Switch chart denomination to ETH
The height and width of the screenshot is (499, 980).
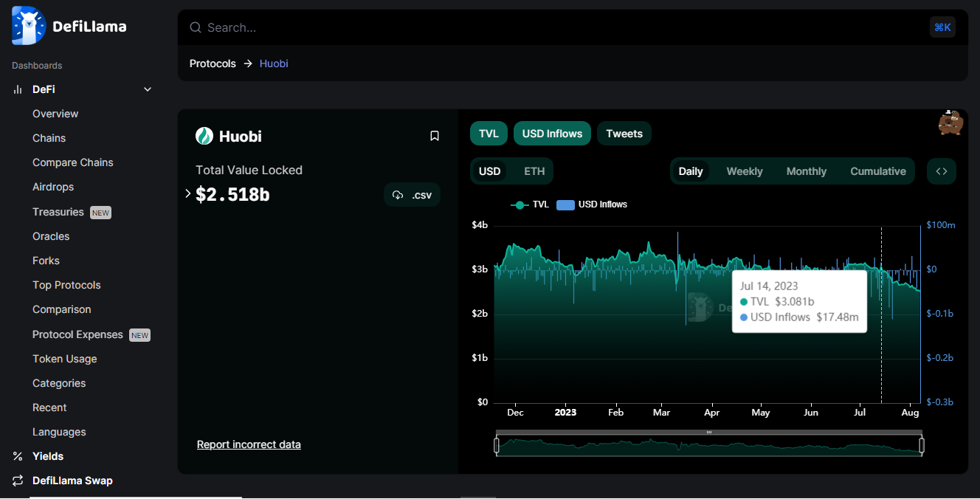pos(534,171)
